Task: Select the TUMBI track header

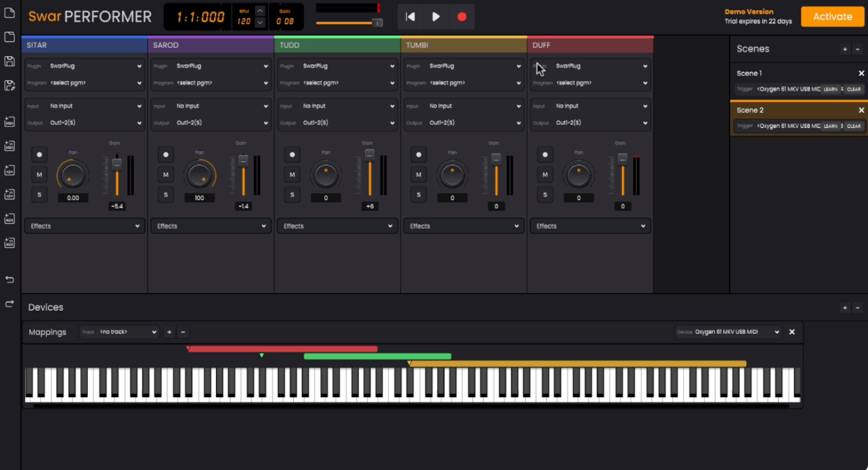Action: coord(464,45)
